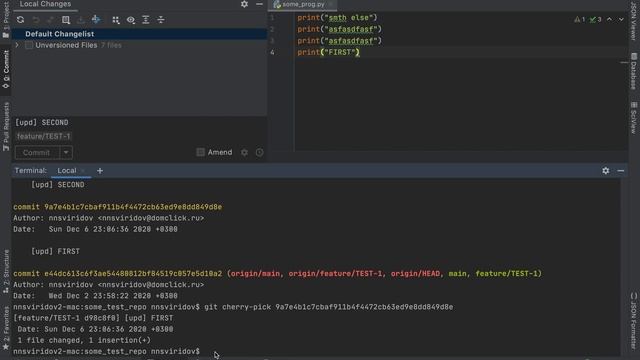
Task: Open the Structure sidebar tab
Action: [x=6, y=271]
